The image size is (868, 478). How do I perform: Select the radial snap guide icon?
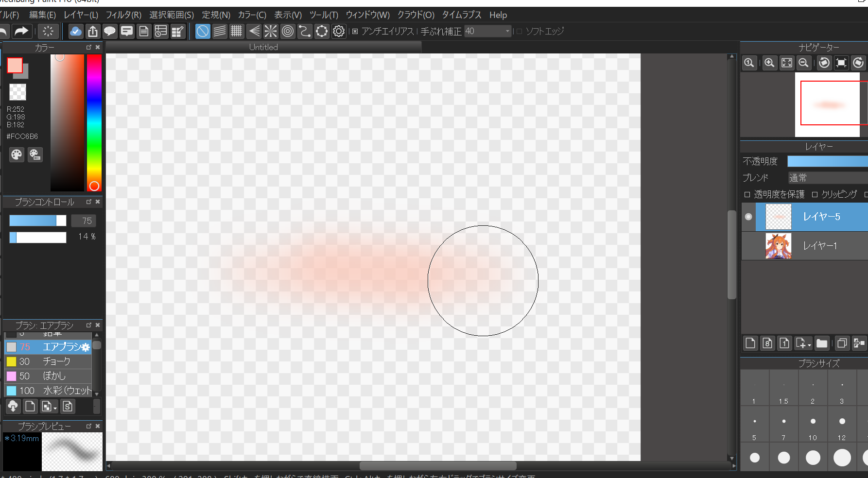coord(271,32)
